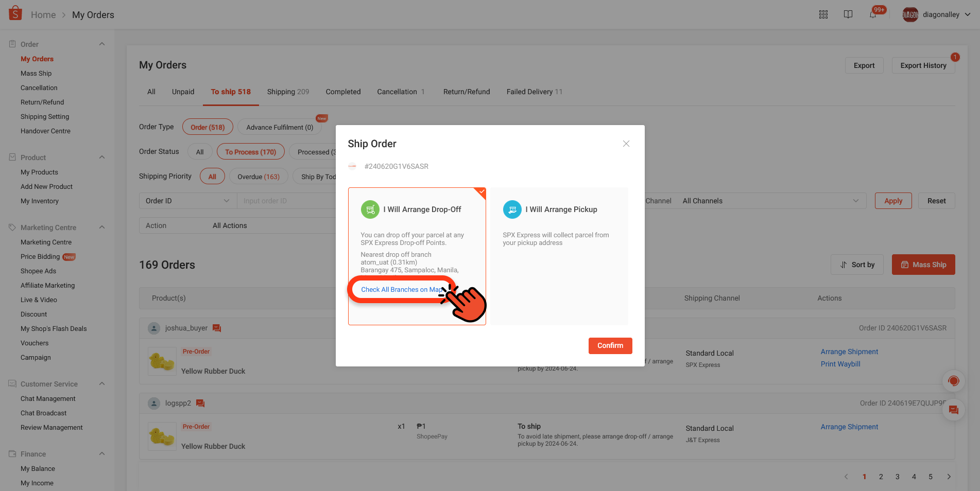Open the Shipping 209 tab

pos(287,92)
